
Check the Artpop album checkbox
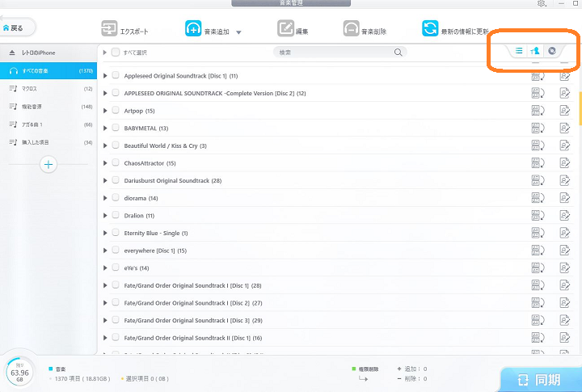116,110
